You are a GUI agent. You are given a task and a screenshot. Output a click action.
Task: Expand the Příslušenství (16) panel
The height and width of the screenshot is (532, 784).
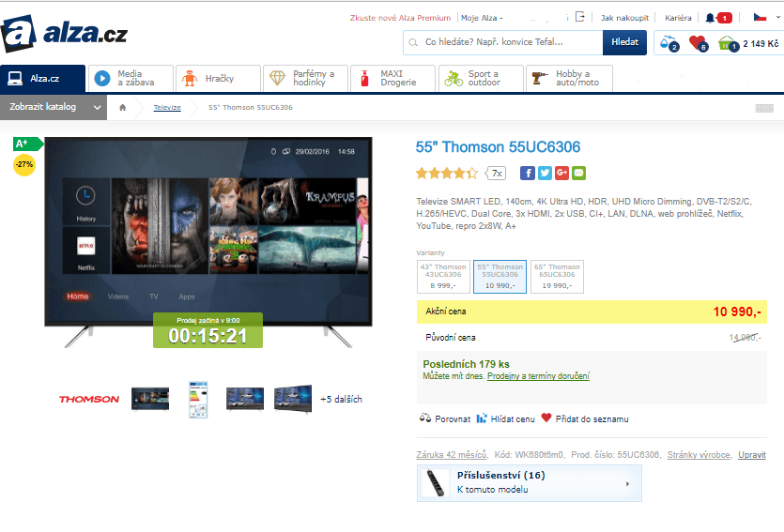[x=530, y=483]
